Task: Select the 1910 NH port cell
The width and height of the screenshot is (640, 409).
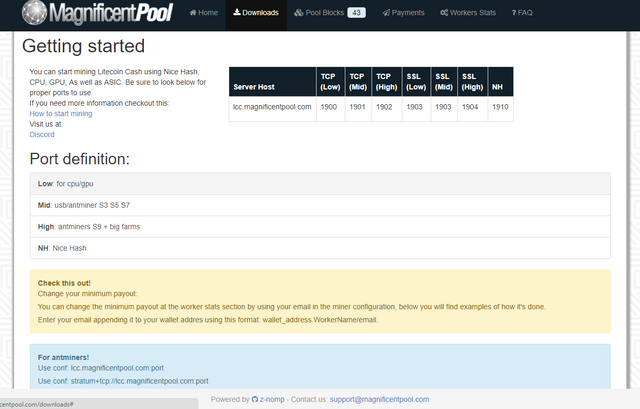Action: pyautogui.click(x=500, y=107)
